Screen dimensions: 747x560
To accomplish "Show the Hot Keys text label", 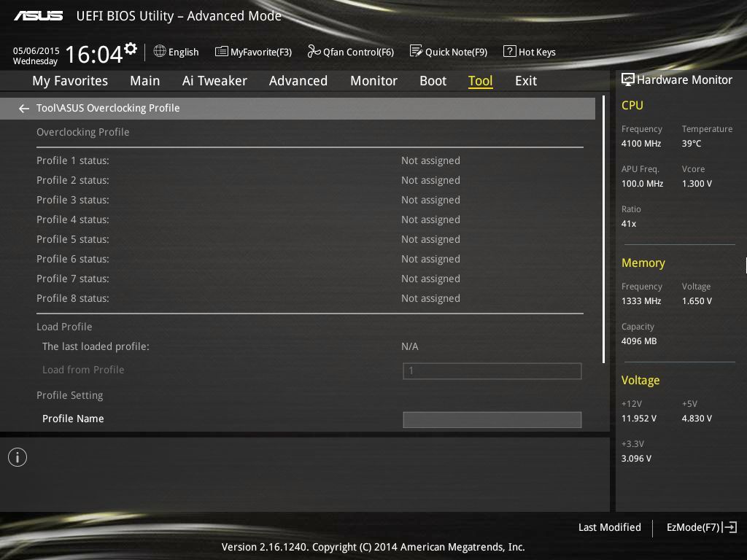I will 537,52.
